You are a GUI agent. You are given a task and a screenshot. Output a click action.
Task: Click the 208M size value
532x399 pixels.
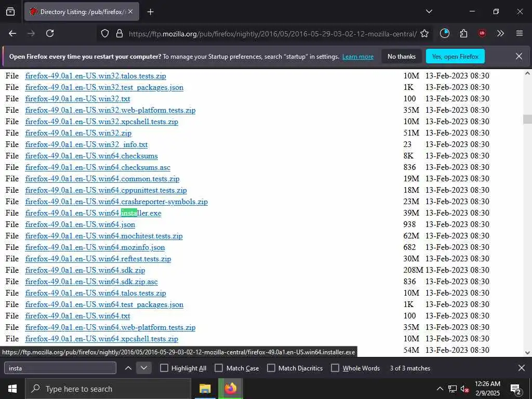[x=413, y=270]
